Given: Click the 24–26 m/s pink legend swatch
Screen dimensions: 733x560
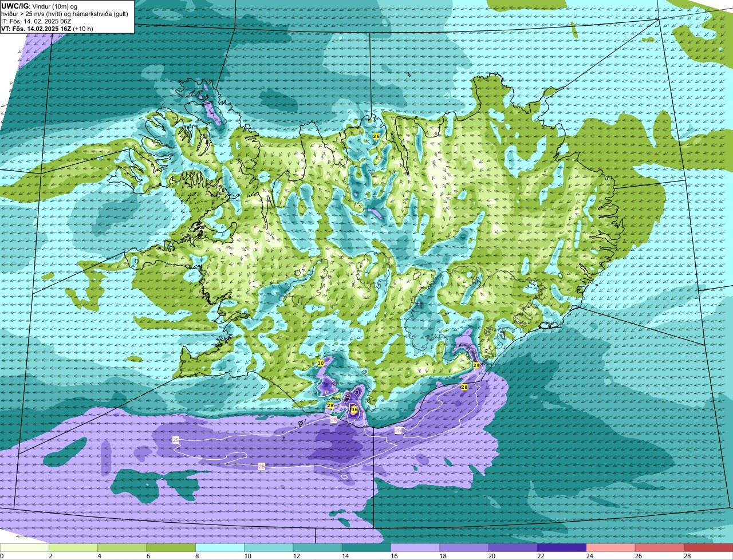Looking at the screenshot, I should click(610, 547).
